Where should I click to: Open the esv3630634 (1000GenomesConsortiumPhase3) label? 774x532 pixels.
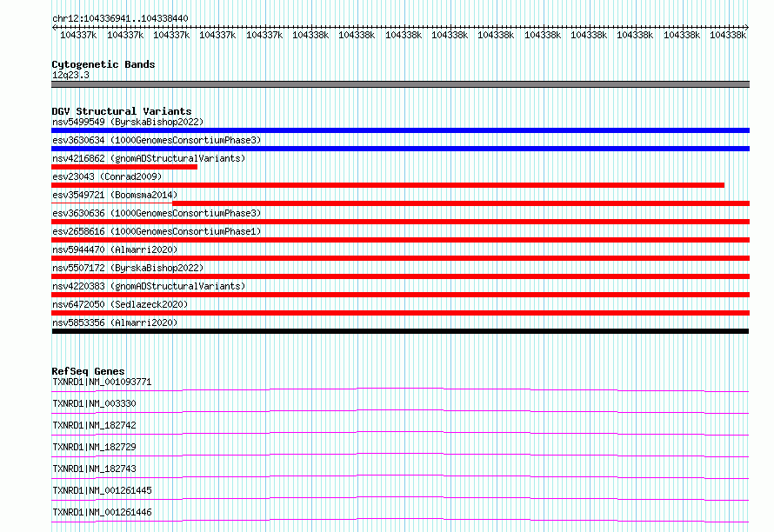(157, 140)
